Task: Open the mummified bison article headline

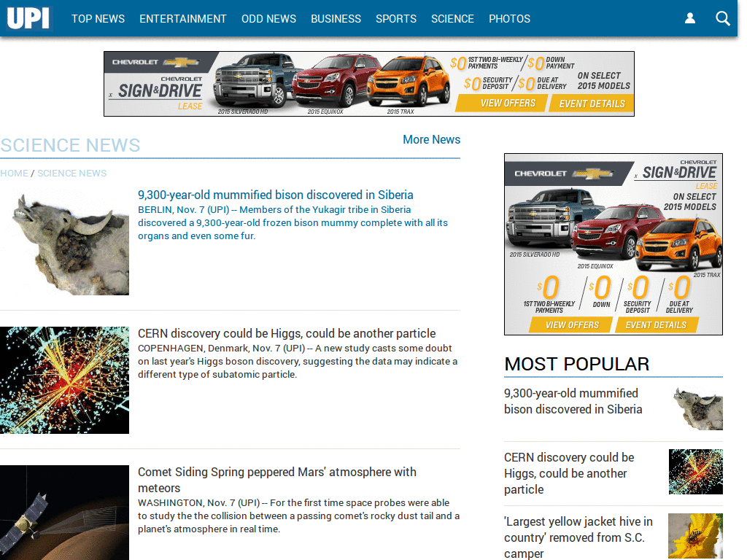Action: click(x=275, y=195)
